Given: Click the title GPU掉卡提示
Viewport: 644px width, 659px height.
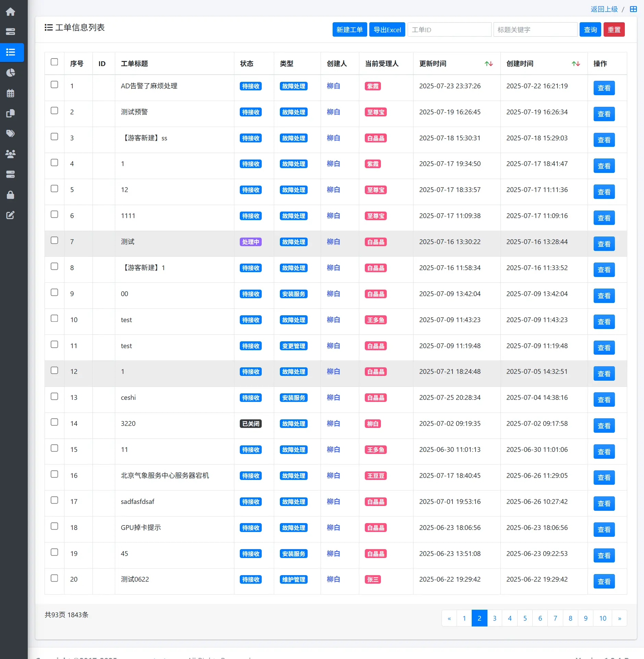Looking at the screenshot, I should [x=141, y=528].
